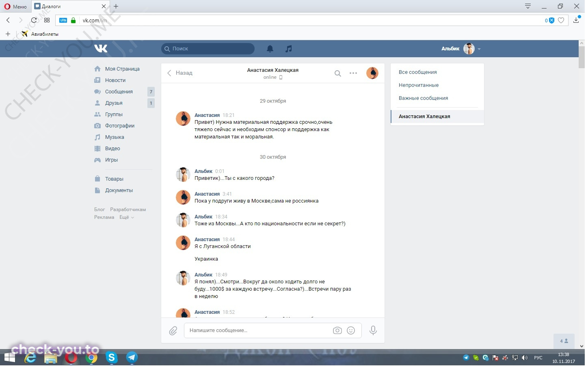Click the Украинка message text

206,259
